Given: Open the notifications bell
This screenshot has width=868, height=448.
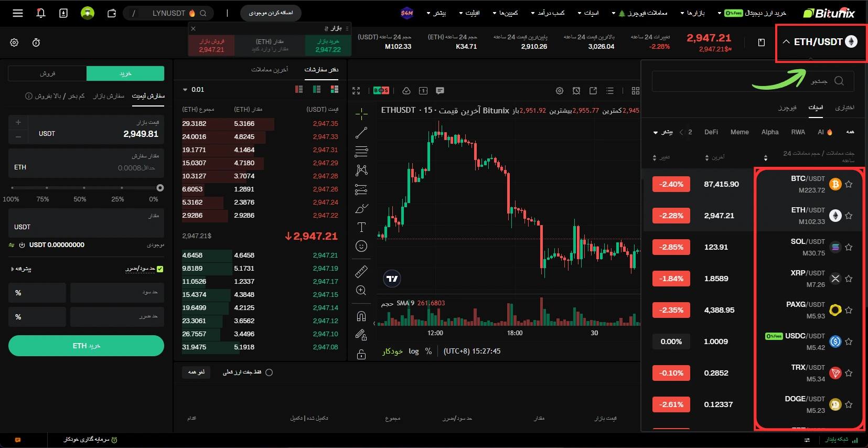Looking at the screenshot, I should (41, 13).
